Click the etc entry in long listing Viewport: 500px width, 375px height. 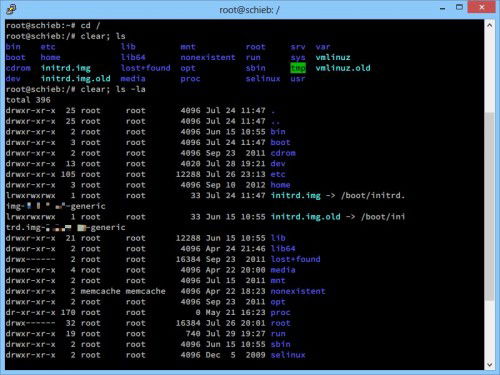[x=278, y=174]
